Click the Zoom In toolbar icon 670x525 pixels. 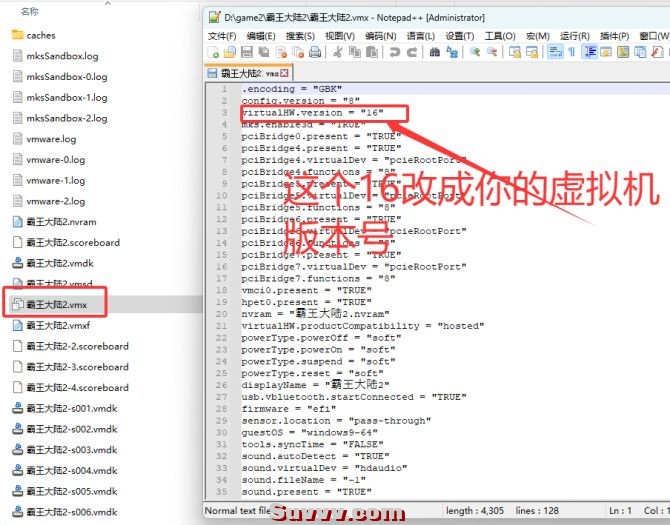pyautogui.click(x=475, y=52)
